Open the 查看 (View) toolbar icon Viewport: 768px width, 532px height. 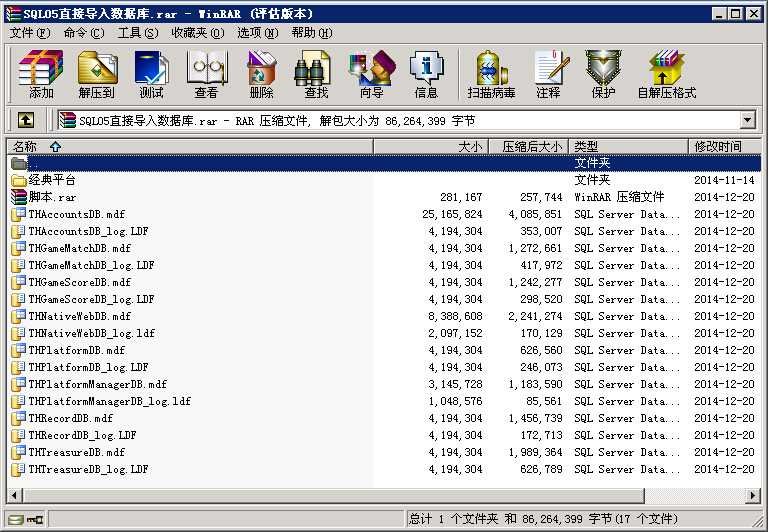coord(206,74)
